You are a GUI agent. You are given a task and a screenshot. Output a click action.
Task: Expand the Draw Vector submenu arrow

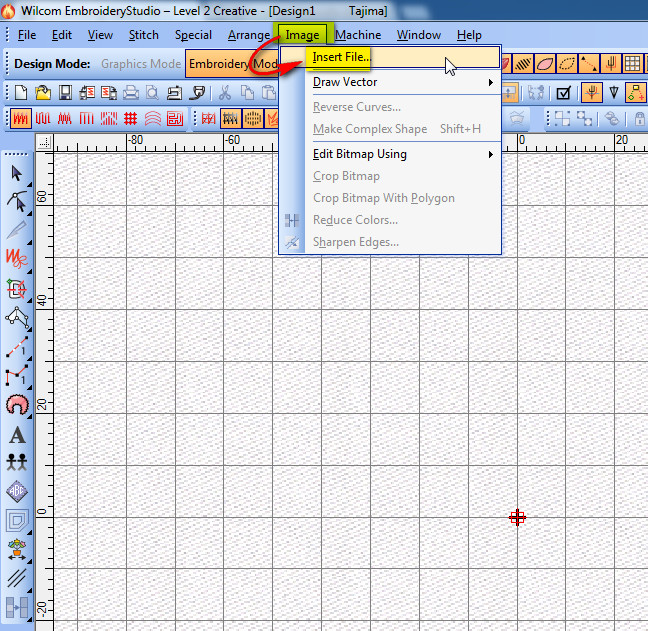(491, 82)
